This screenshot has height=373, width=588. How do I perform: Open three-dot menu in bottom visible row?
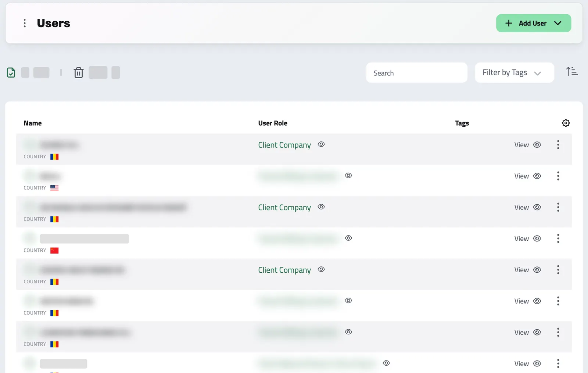point(558,363)
